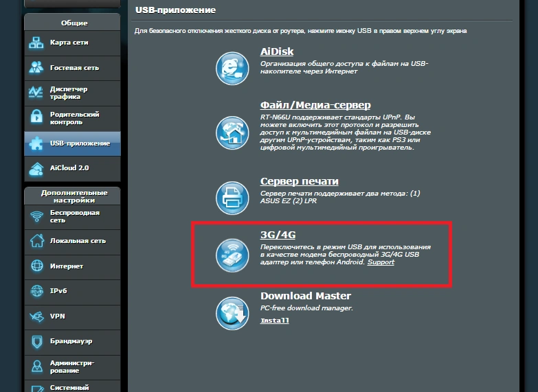
Task: Click the USB-приложение puzzle piece icon
Action: tap(36, 143)
